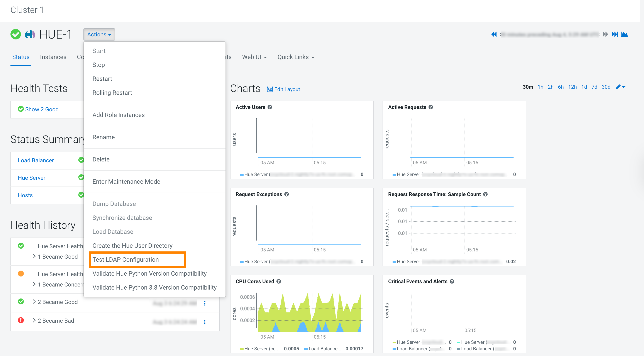Click the pencil chart options dropdown
Viewport: 644px width, 356px height.
click(x=620, y=87)
